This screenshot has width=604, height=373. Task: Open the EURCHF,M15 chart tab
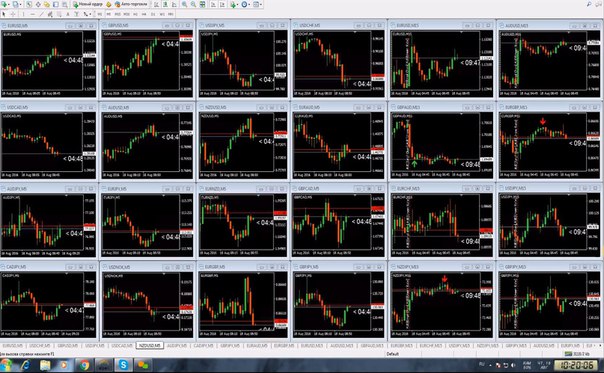[431, 346]
